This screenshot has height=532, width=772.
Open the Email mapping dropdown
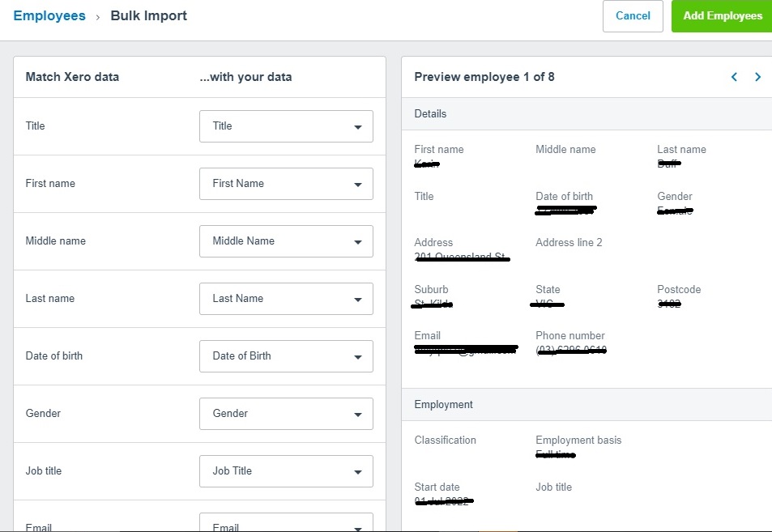pos(286,525)
